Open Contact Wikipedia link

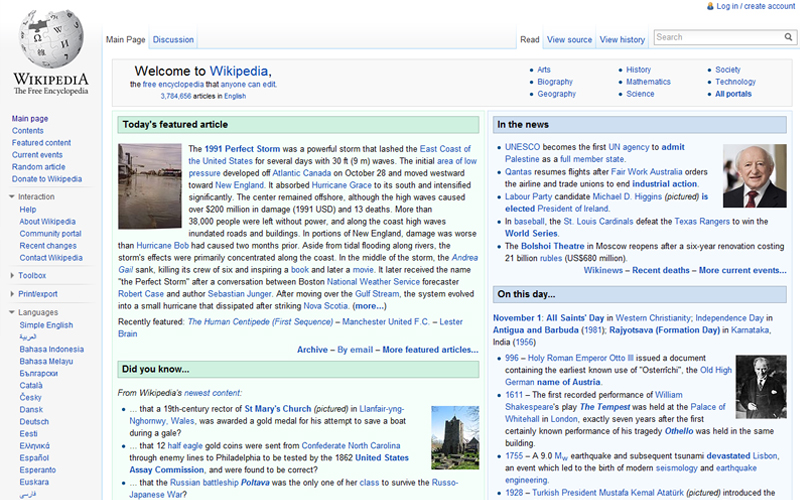click(x=51, y=258)
